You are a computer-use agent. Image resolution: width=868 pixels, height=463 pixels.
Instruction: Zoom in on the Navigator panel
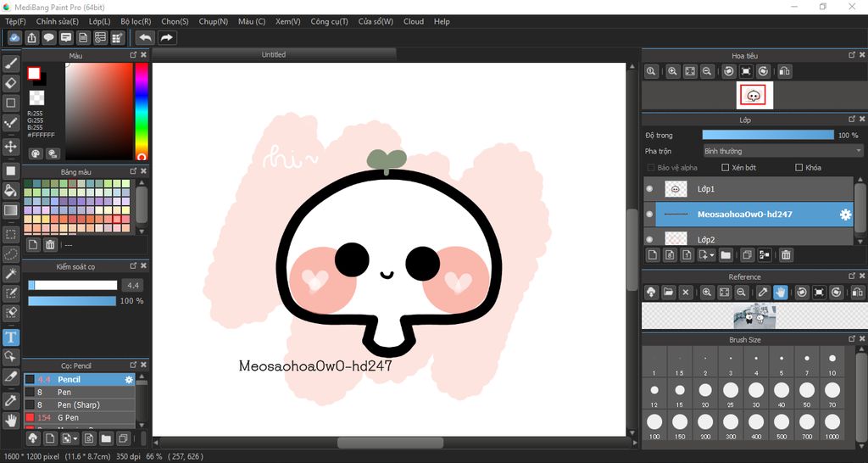[672, 71]
